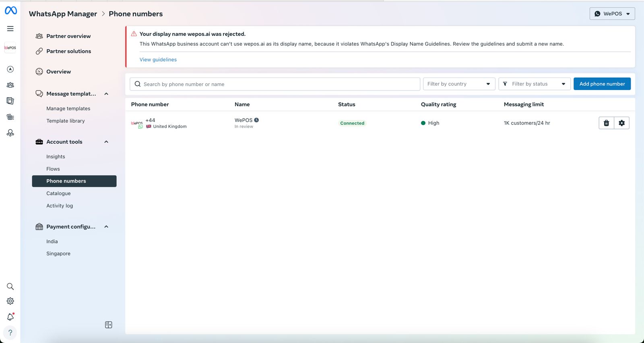644x343 pixels.
Task: Select the WePOS business logo in left rail
Action: pyautogui.click(x=10, y=48)
